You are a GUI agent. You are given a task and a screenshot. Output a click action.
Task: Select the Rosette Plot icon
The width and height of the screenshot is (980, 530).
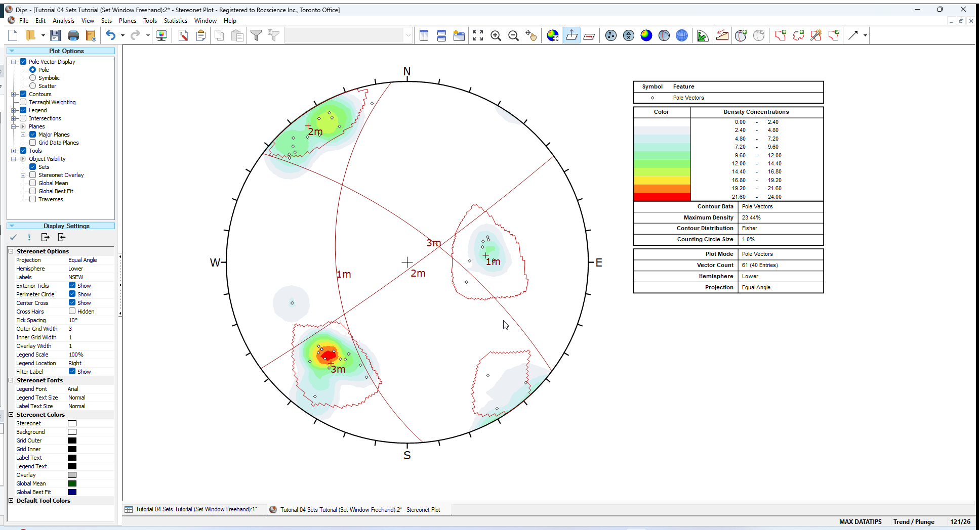703,35
